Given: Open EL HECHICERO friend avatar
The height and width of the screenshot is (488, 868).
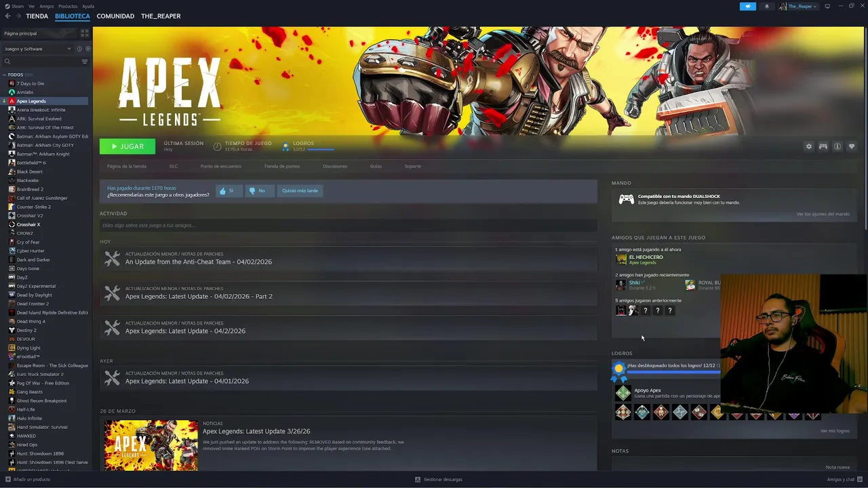Looking at the screenshot, I should click(620, 260).
